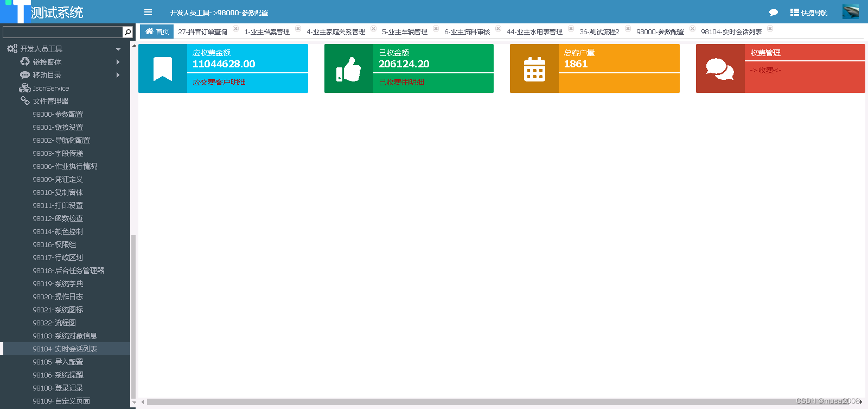868x409 pixels.
Task: Switch to 44-业主水电表管理 tab
Action: point(535,32)
